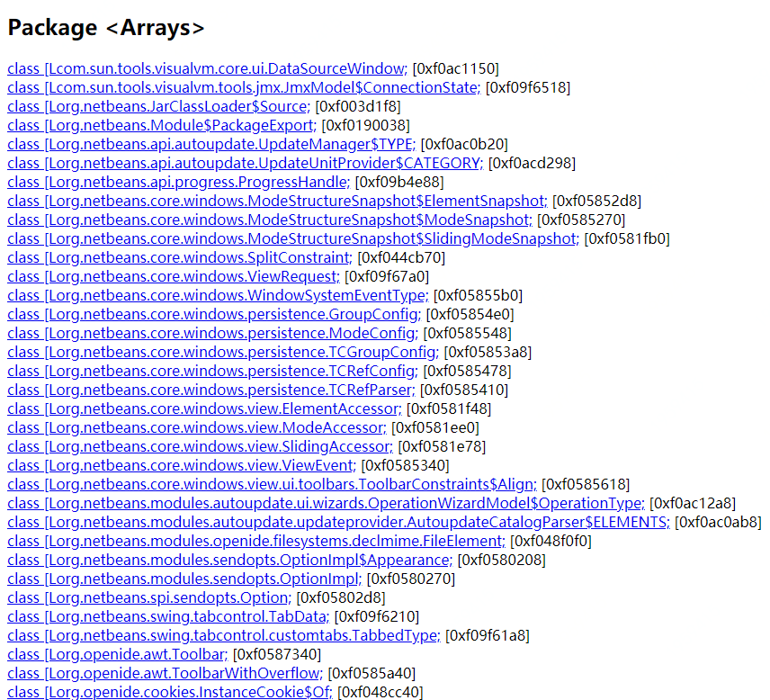Click address text [0xf0585478]
This screenshot has height=700, width=770.
click(x=468, y=372)
